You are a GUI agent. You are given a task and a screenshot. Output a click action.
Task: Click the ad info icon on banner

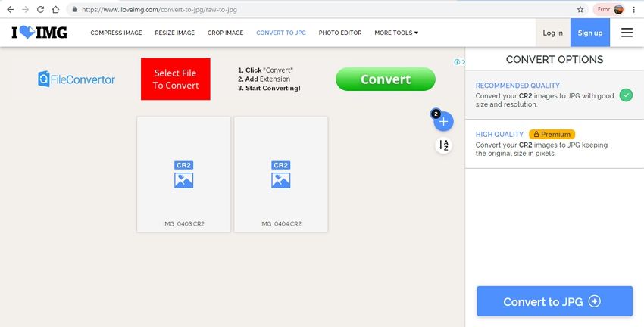pos(455,62)
